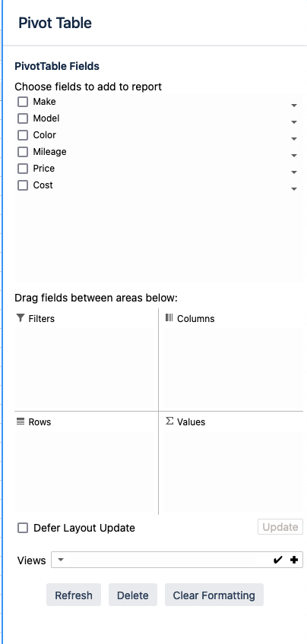The height and width of the screenshot is (644, 307).
Task: Click the Update button
Action: [280, 527]
